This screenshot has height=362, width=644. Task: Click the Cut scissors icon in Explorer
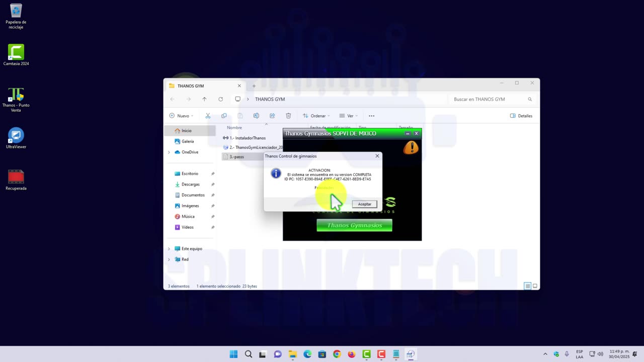pos(208,116)
